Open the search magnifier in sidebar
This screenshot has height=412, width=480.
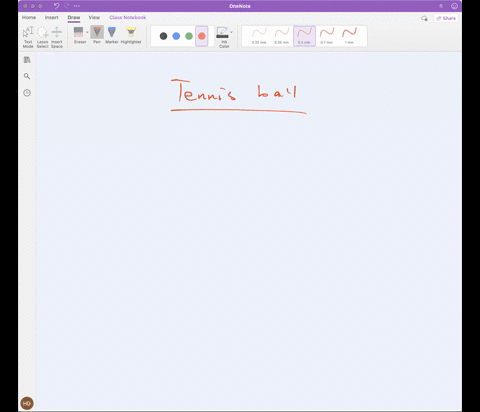[27, 76]
